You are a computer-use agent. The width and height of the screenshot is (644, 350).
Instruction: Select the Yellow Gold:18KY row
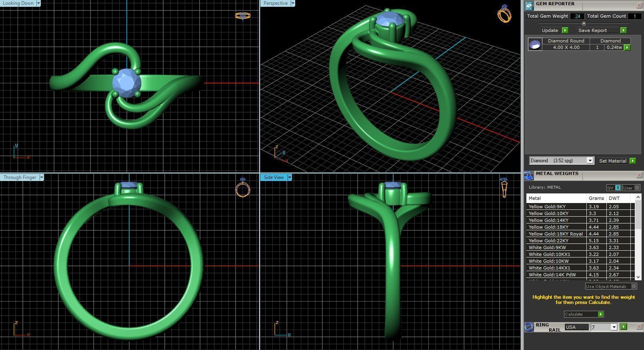pyautogui.click(x=580, y=227)
